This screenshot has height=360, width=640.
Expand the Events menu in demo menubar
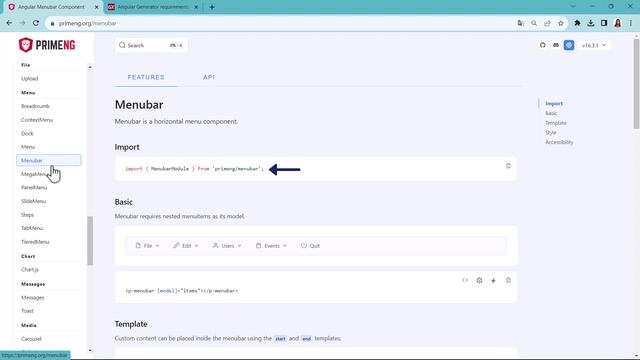271,246
